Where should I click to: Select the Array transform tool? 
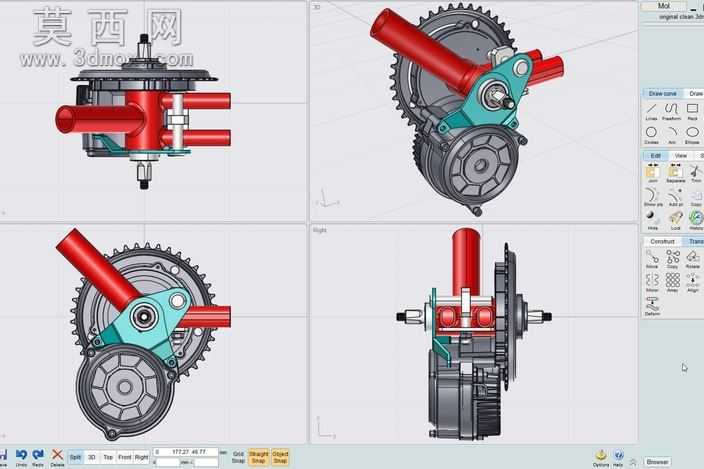pyautogui.click(x=673, y=283)
